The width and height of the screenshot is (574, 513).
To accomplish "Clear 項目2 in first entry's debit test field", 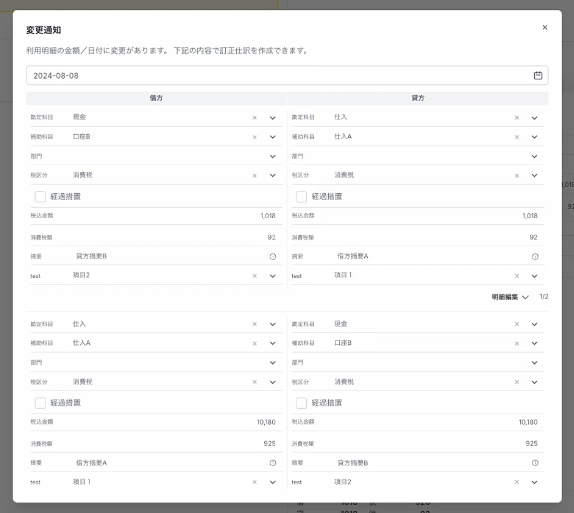I will point(254,276).
